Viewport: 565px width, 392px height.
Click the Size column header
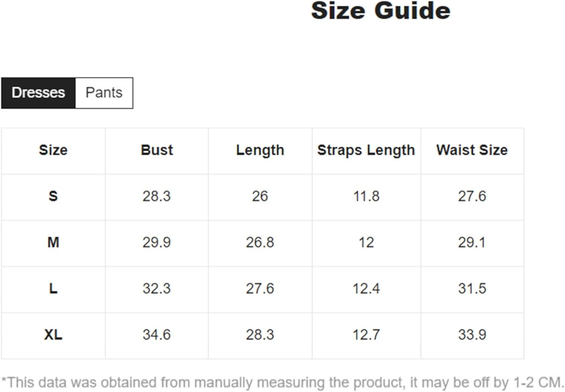pyautogui.click(x=53, y=150)
